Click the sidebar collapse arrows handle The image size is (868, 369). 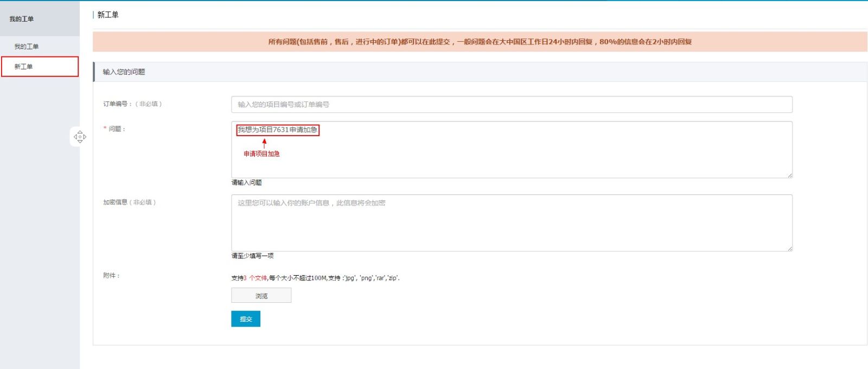pos(80,137)
